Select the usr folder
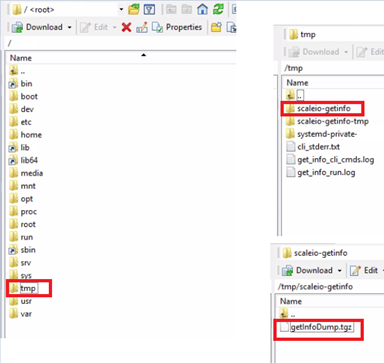384x363 pixels. [x=20, y=301]
